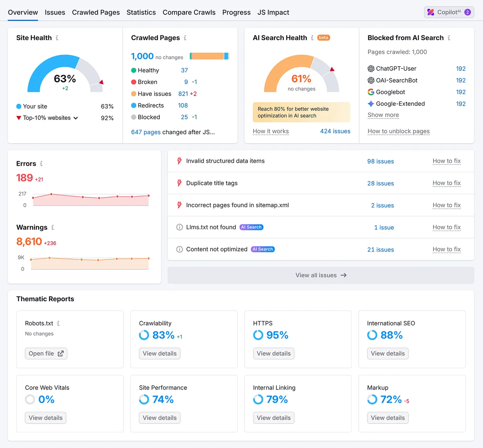Click the Errors trend chart
The height and width of the screenshot is (448, 483).
[91, 200]
